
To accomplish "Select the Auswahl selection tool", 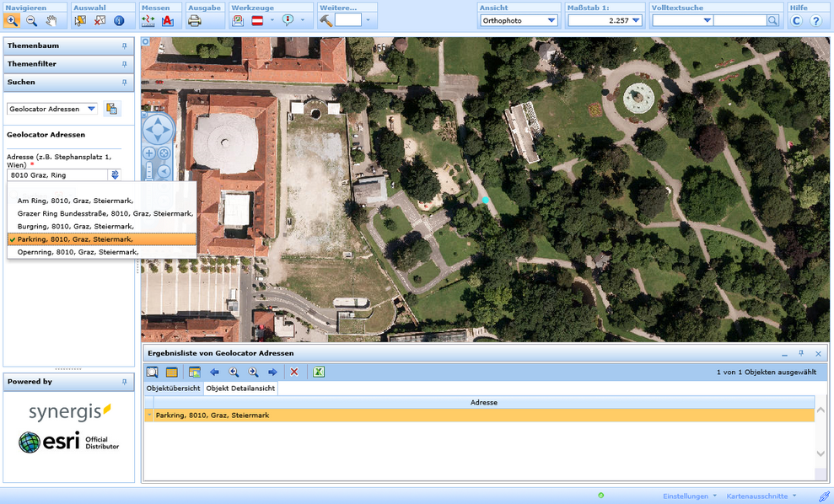I will 79,21.
